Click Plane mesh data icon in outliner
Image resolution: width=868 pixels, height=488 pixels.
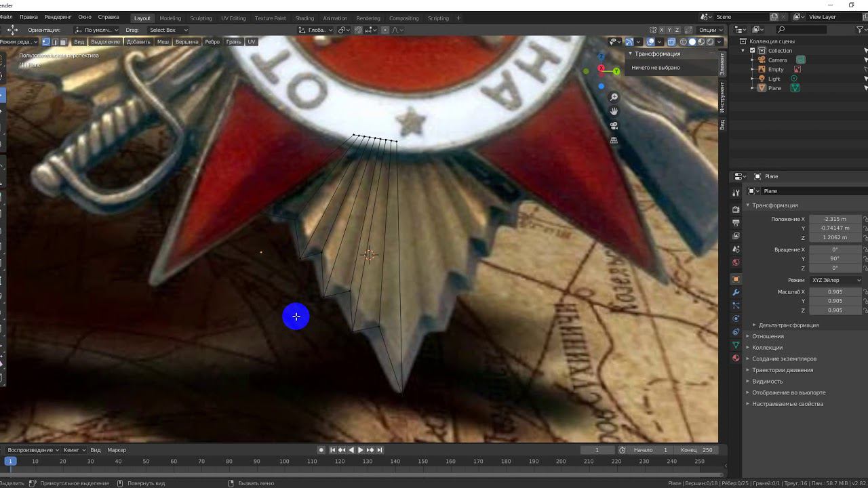(x=795, y=88)
